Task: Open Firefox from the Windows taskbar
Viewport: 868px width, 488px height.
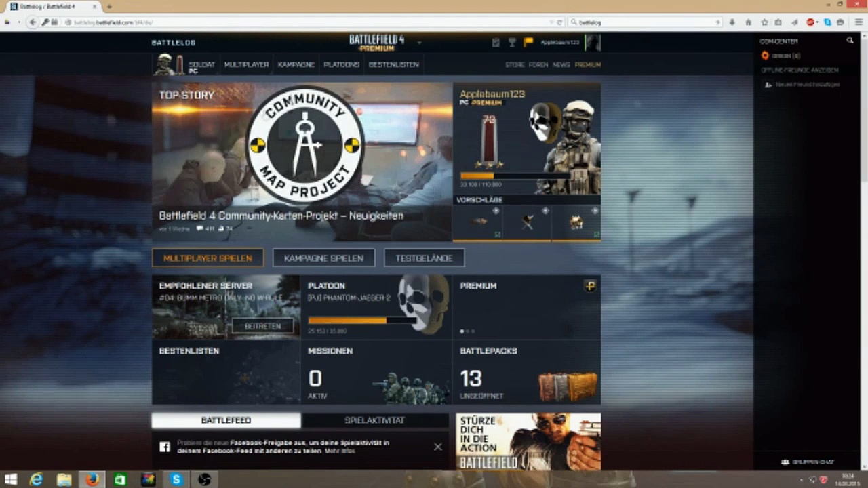Action: pos(92,479)
